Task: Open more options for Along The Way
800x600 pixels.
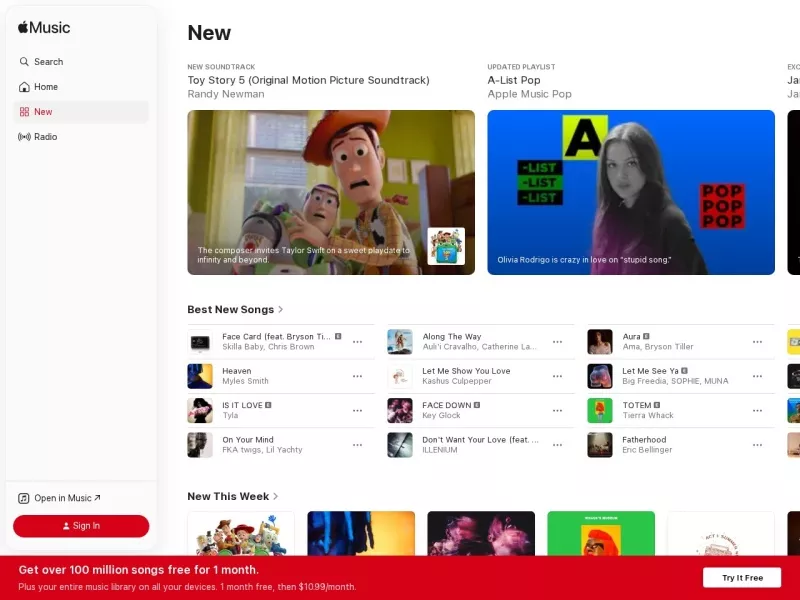Action: (558, 342)
